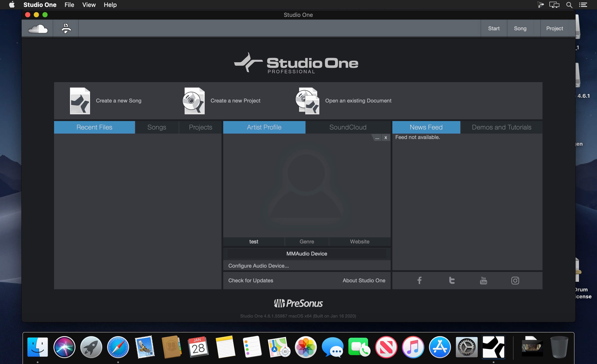Click the Studio One version build text

(298, 316)
